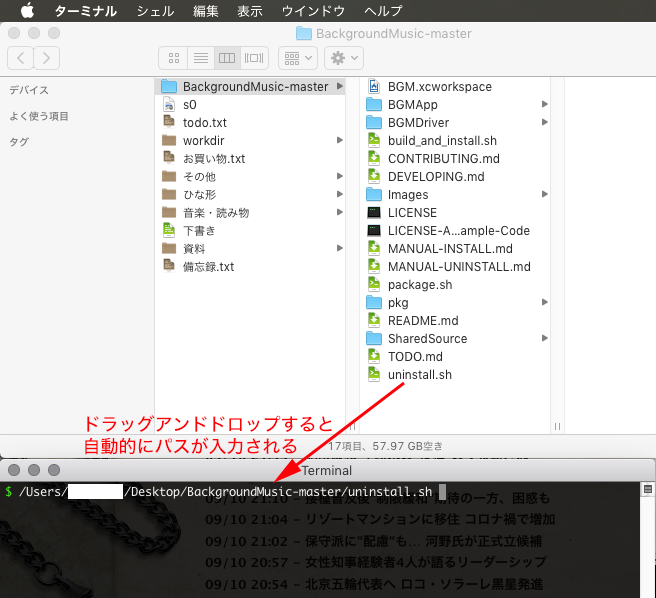Open the ウインドウ menu
Screen dimensions: 656x598
point(313,11)
